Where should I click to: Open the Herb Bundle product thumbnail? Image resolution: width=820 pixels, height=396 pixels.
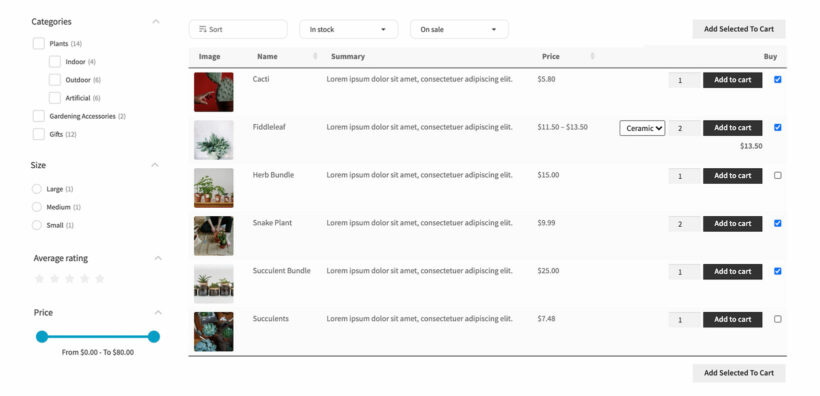(x=214, y=188)
